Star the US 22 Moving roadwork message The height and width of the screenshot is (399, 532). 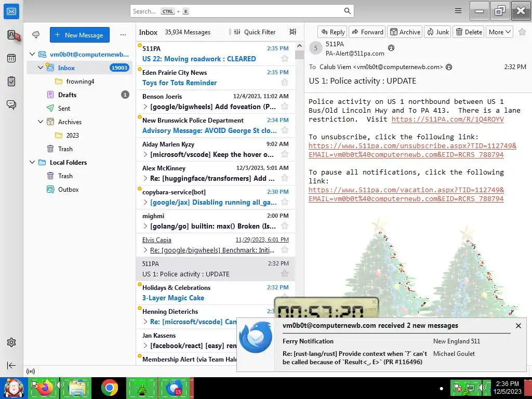click(x=285, y=59)
